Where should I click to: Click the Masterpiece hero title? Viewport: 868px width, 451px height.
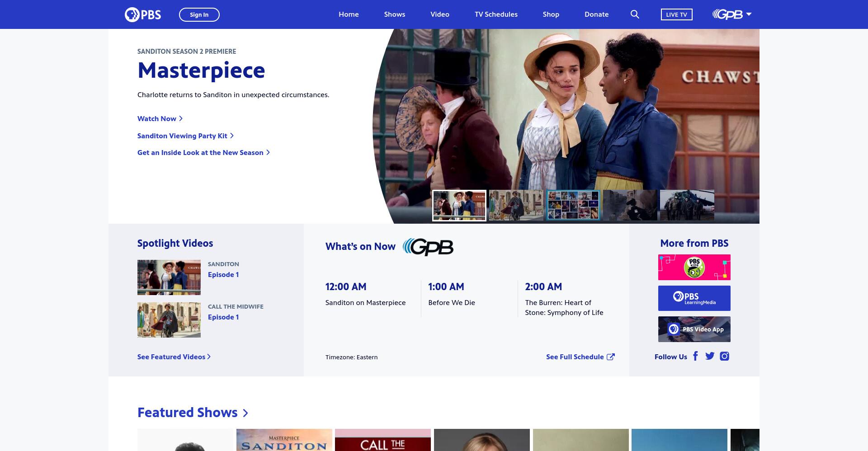click(201, 70)
